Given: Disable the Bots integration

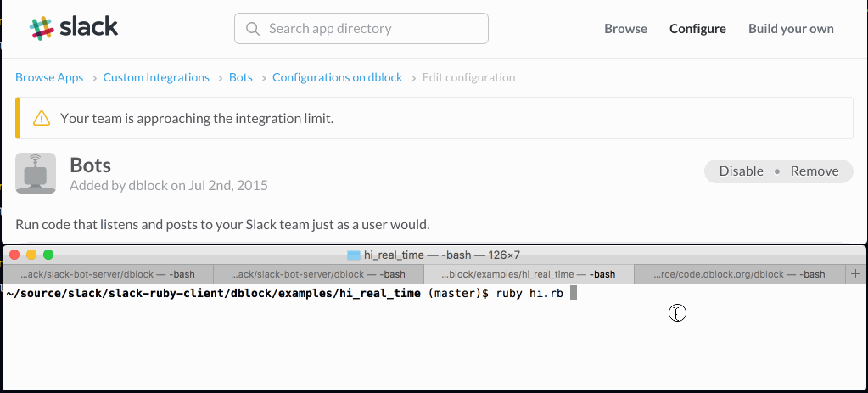Looking at the screenshot, I should point(742,171).
